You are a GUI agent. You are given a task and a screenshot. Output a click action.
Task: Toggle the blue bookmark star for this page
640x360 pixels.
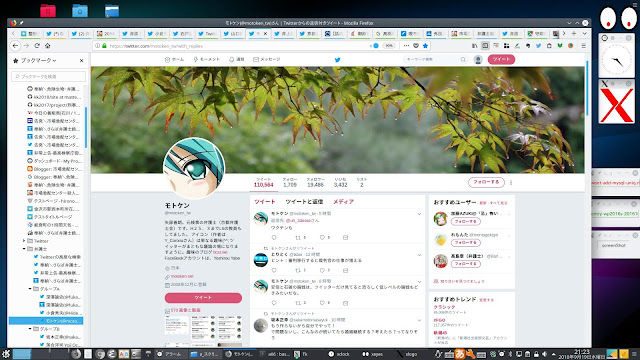point(425,46)
